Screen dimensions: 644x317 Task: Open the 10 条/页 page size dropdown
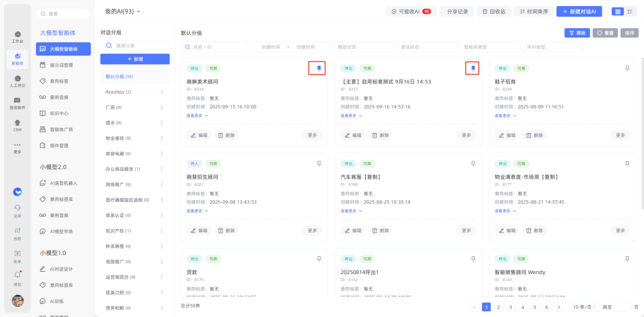pos(583,307)
